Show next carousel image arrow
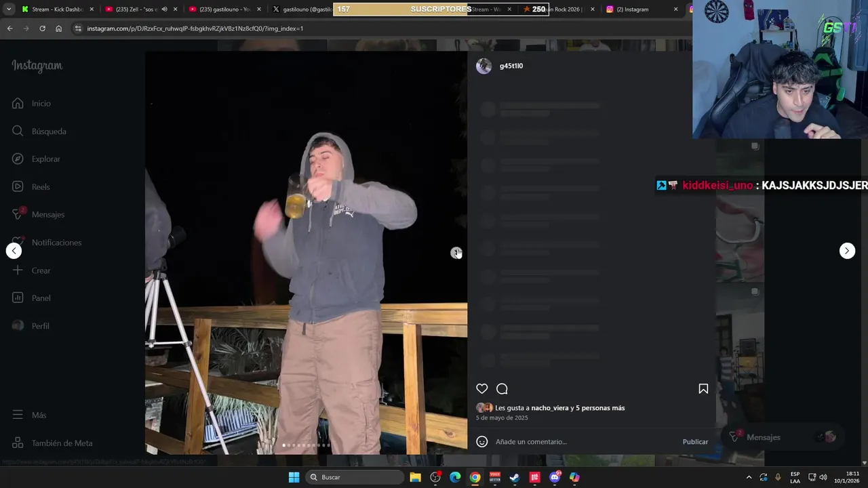Viewport: 868px width, 488px height. (x=456, y=252)
